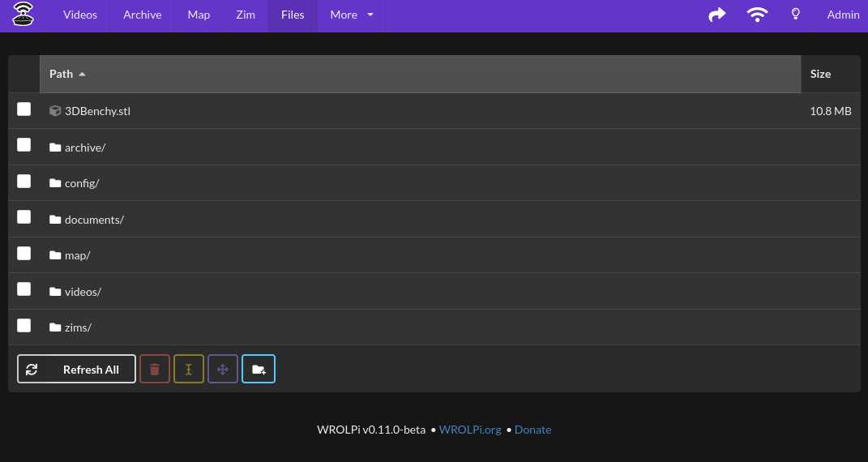Tick the checkbox for archive/ folder
This screenshot has width=868, height=462.
[24, 145]
